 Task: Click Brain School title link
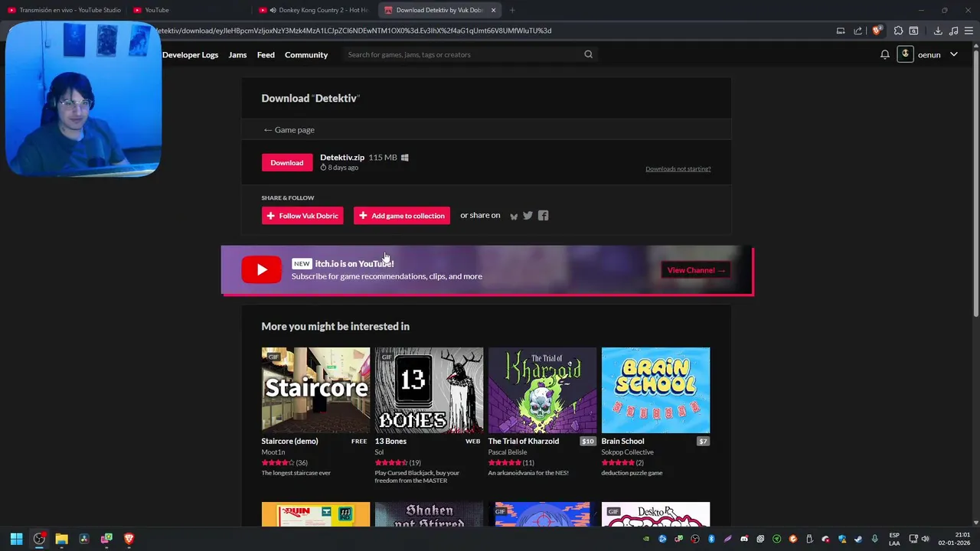coord(622,442)
